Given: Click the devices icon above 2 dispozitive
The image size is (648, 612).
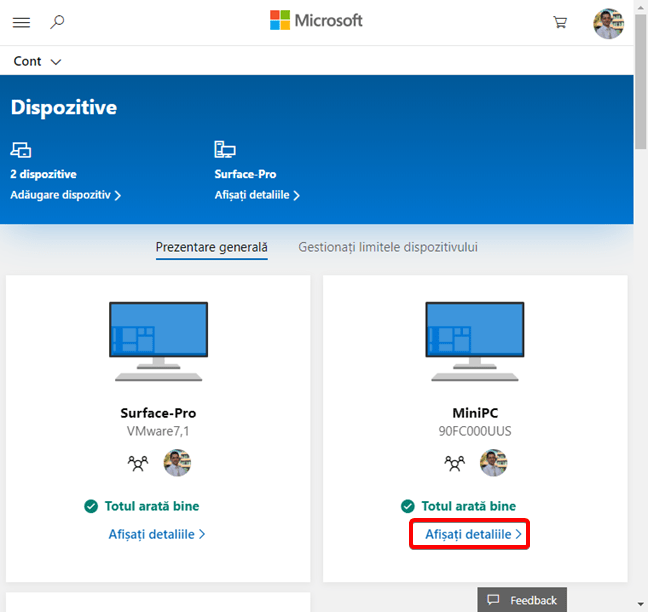Looking at the screenshot, I should (x=21, y=150).
